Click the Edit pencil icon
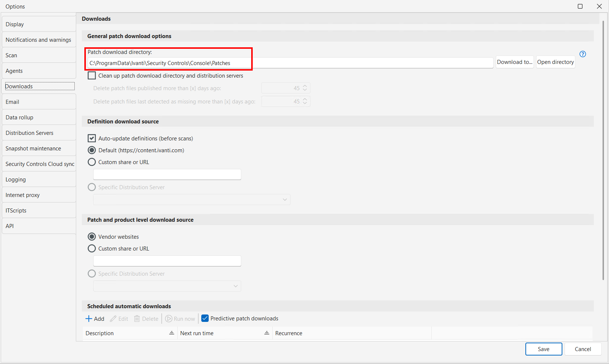The width and height of the screenshot is (609, 364). click(113, 319)
